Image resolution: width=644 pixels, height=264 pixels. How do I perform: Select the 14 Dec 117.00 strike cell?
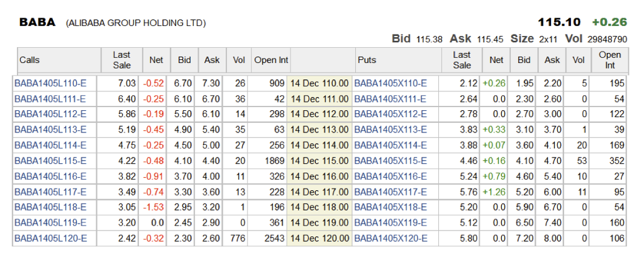319,192
